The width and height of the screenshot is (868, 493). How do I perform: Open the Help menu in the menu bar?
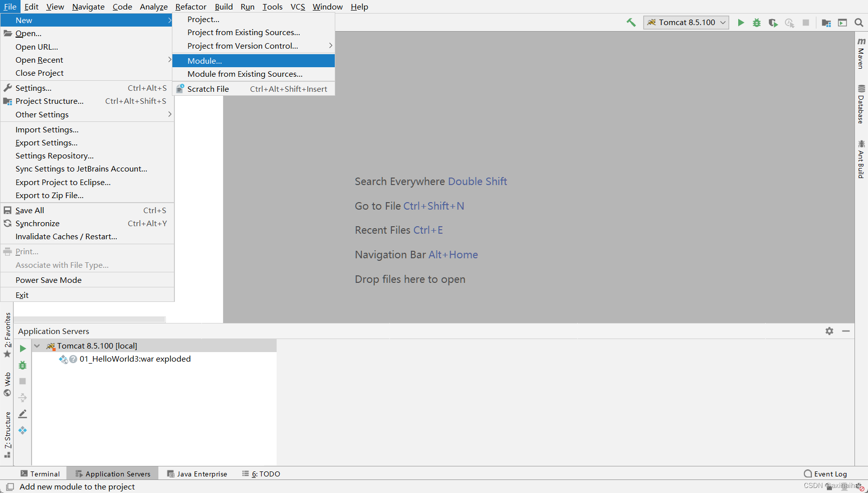pos(359,7)
